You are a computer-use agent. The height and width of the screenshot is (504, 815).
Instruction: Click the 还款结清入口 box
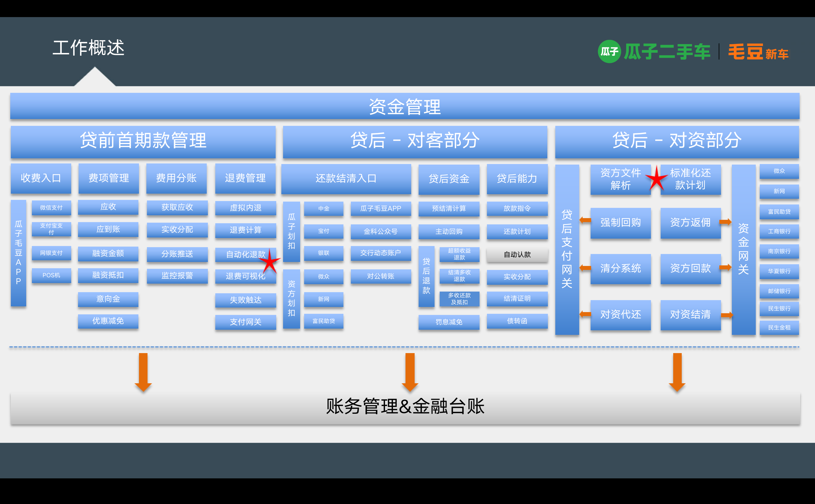pyautogui.click(x=346, y=179)
